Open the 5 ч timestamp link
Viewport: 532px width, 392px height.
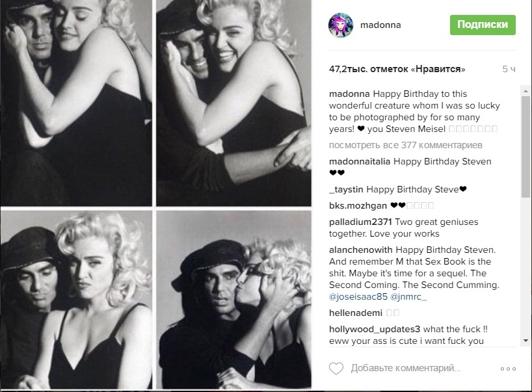pyautogui.click(x=509, y=69)
